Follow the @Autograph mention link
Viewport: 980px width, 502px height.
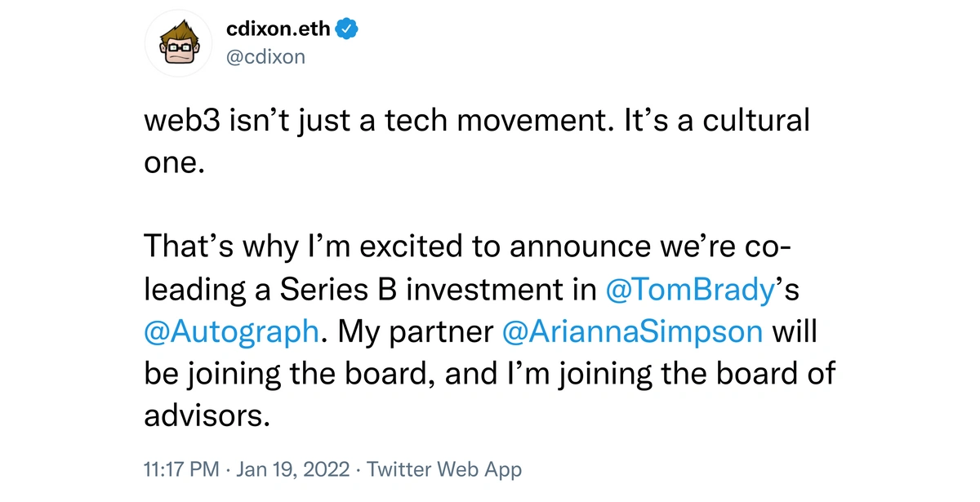point(230,332)
